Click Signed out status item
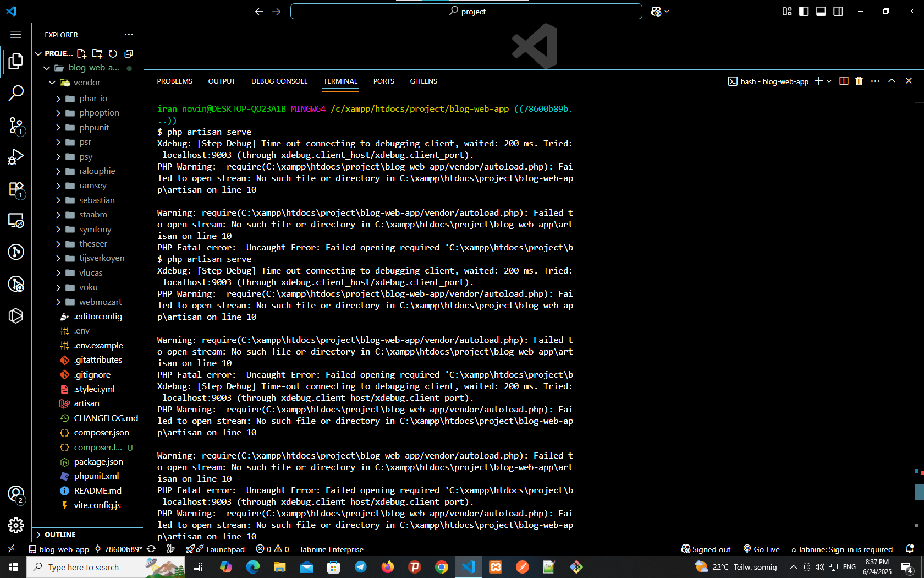The height and width of the screenshot is (578, 924). tap(706, 549)
